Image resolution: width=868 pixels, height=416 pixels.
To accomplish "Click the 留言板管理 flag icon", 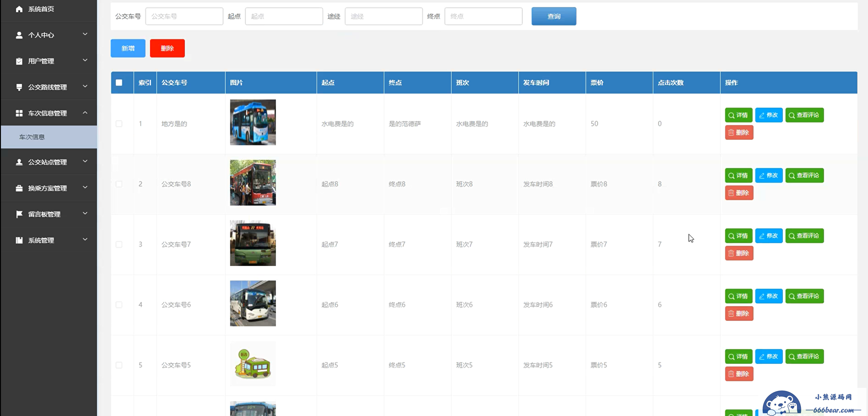I will [19, 214].
